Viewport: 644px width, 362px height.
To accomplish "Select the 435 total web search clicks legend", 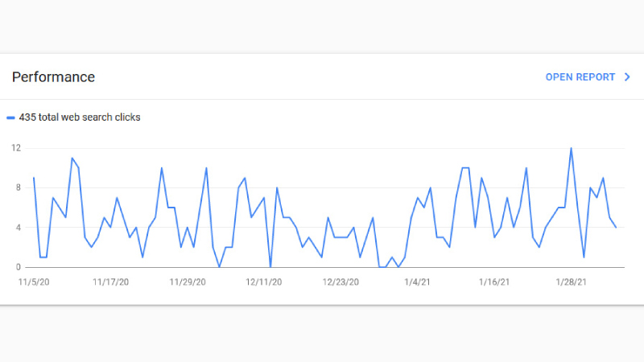I will pyautogui.click(x=79, y=117).
